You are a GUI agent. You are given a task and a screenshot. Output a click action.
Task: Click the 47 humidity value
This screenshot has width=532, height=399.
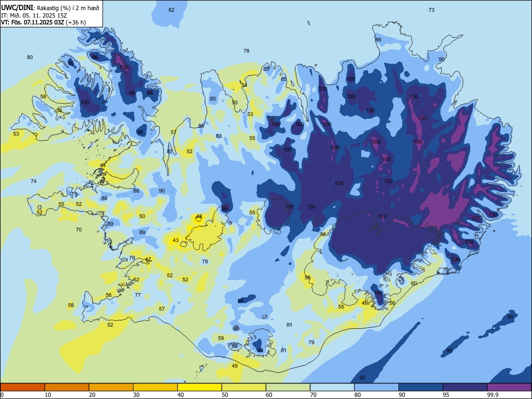point(148,260)
